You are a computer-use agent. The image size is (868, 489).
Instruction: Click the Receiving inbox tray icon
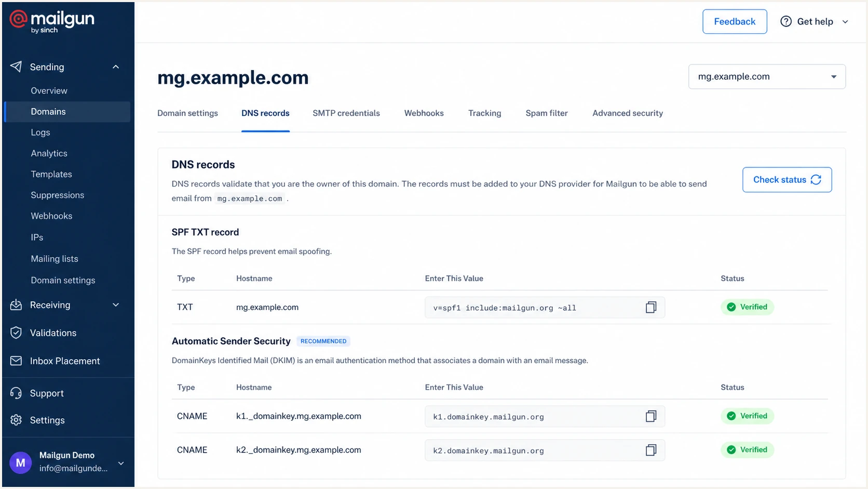coord(16,305)
